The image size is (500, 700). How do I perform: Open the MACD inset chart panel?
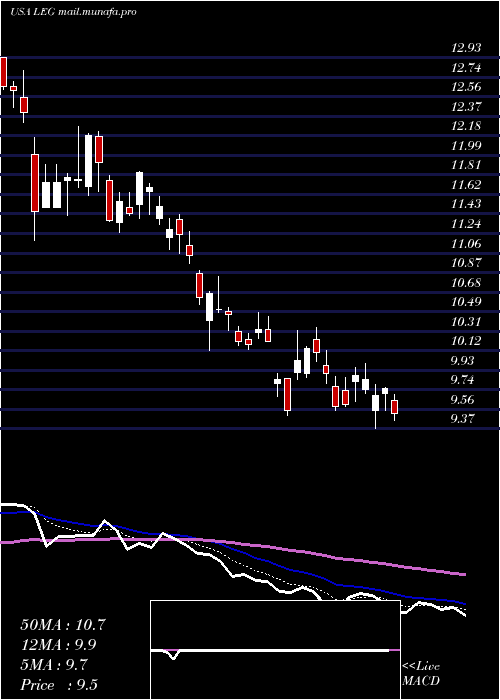click(275, 650)
